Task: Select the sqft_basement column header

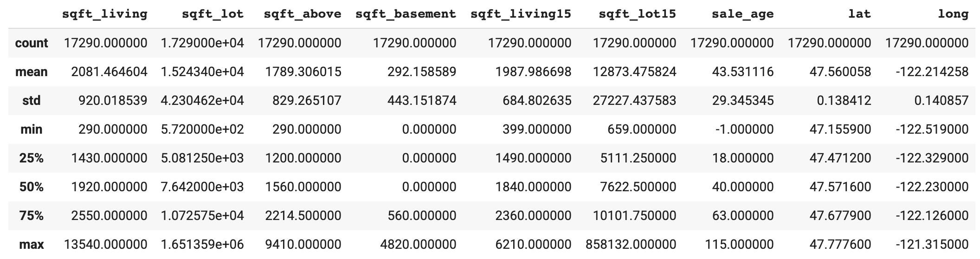Action: click(406, 14)
